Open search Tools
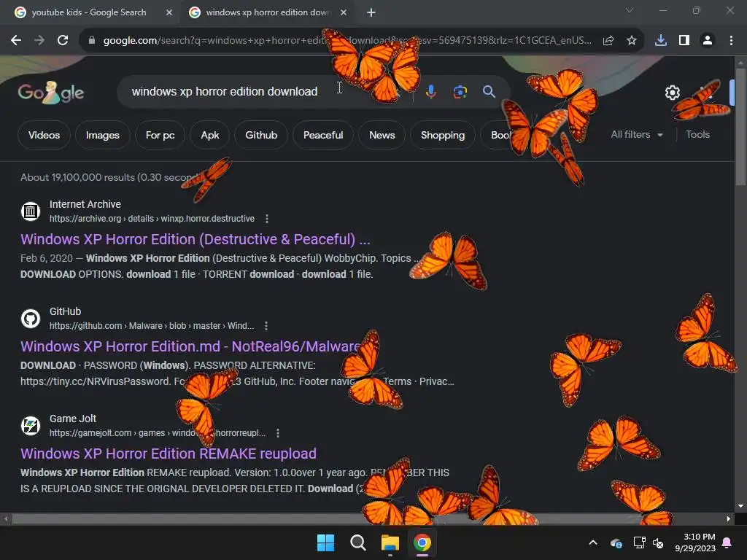Viewport: 747px width, 560px height. (x=697, y=135)
